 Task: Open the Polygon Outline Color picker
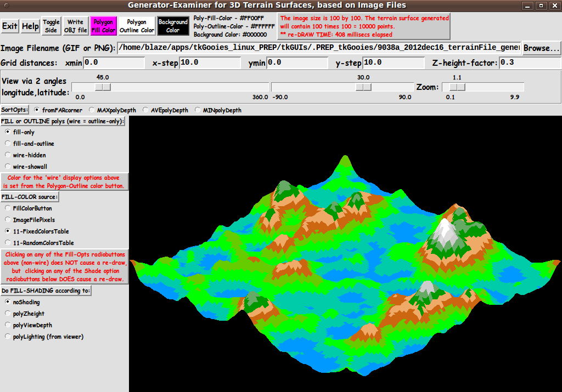137,26
